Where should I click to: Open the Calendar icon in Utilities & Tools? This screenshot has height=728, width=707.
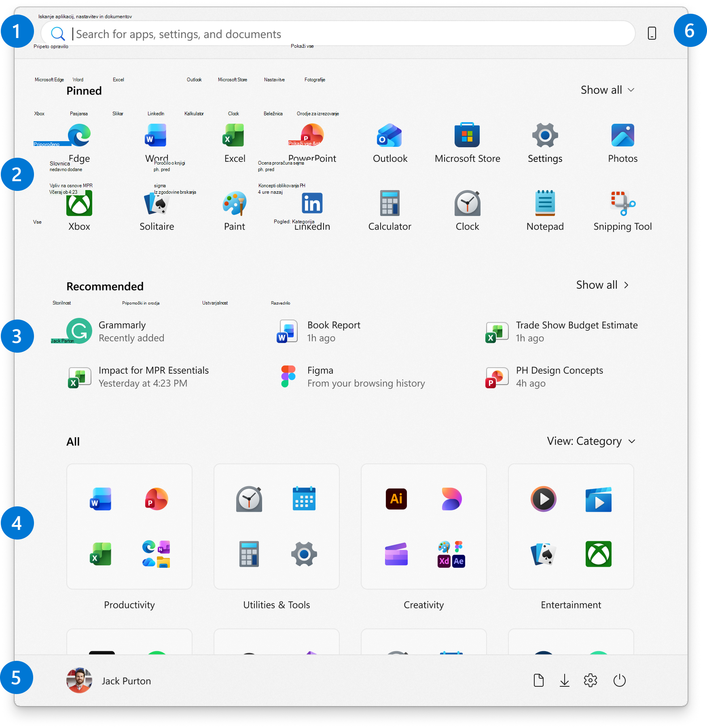coord(304,499)
